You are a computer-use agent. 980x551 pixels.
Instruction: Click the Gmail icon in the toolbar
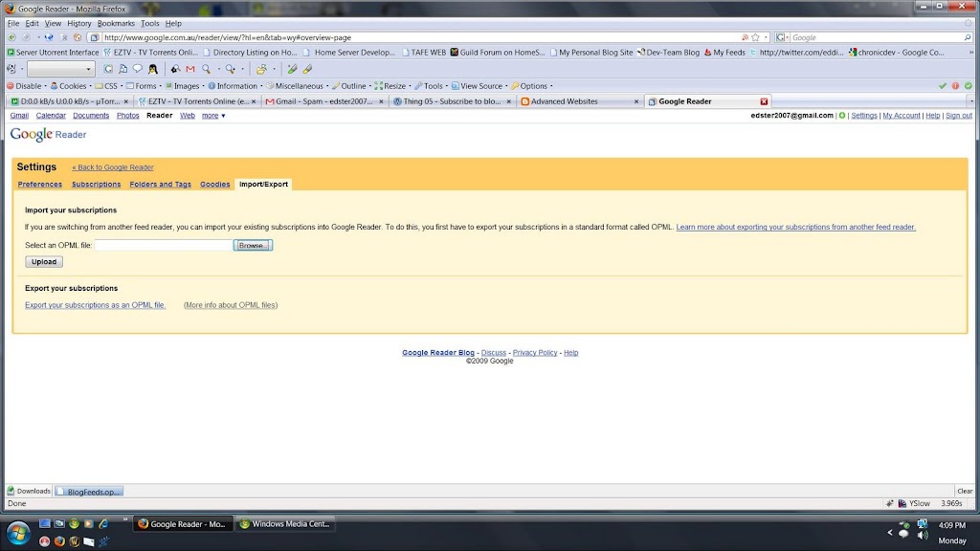click(x=190, y=69)
